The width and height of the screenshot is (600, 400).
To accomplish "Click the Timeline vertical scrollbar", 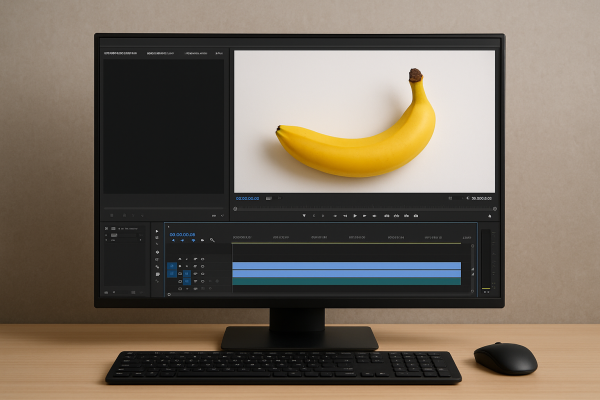I will click(x=473, y=268).
